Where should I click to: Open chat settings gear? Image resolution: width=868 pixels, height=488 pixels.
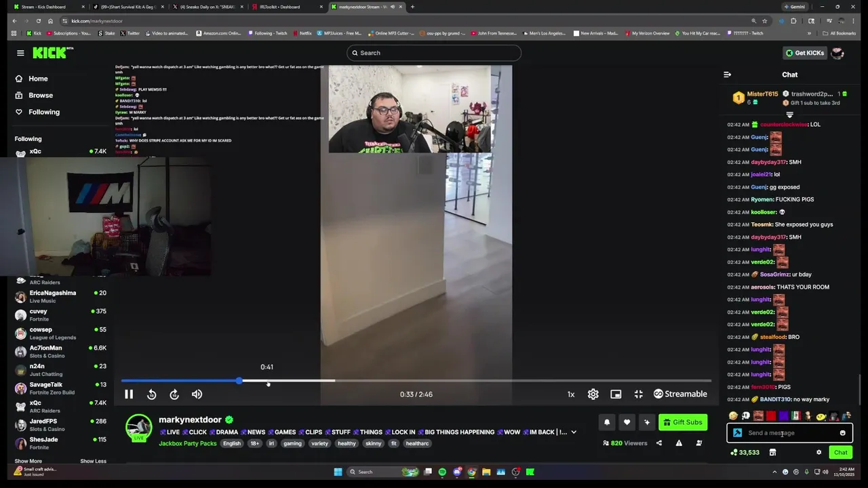[818, 452]
